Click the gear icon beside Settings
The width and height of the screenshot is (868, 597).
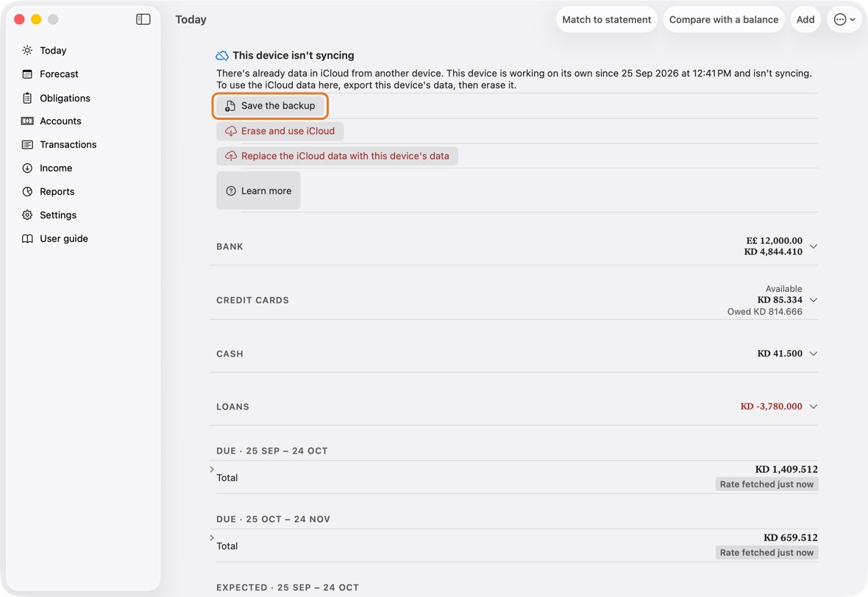[27, 215]
